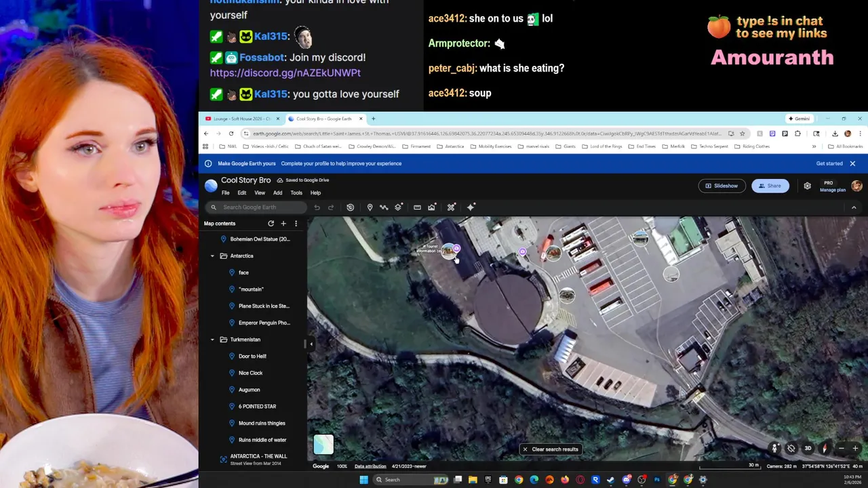Open the map layers stack icon
This screenshot has height=488, width=868.
[399, 207]
